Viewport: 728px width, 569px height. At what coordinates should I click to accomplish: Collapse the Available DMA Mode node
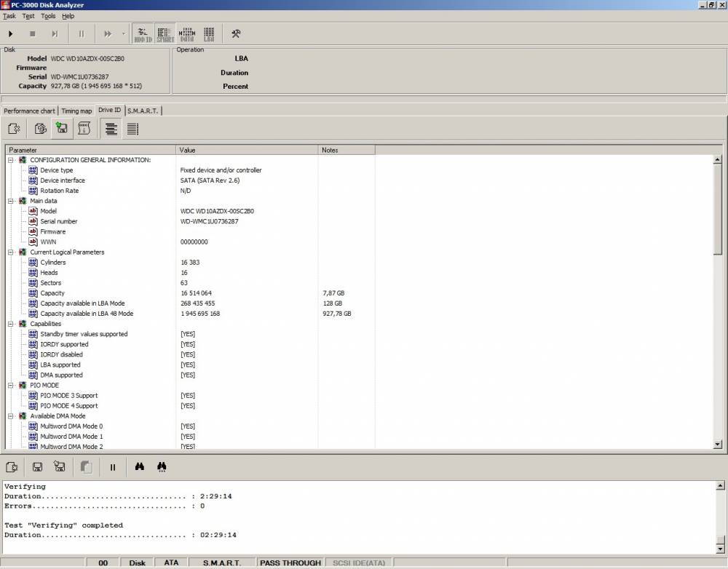point(11,416)
